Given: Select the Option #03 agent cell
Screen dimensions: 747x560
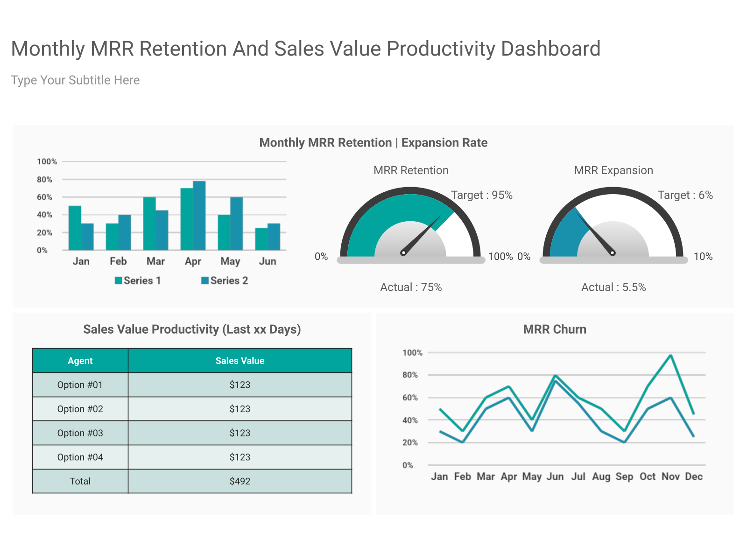Looking at the screenshot, I should point(80,433).
